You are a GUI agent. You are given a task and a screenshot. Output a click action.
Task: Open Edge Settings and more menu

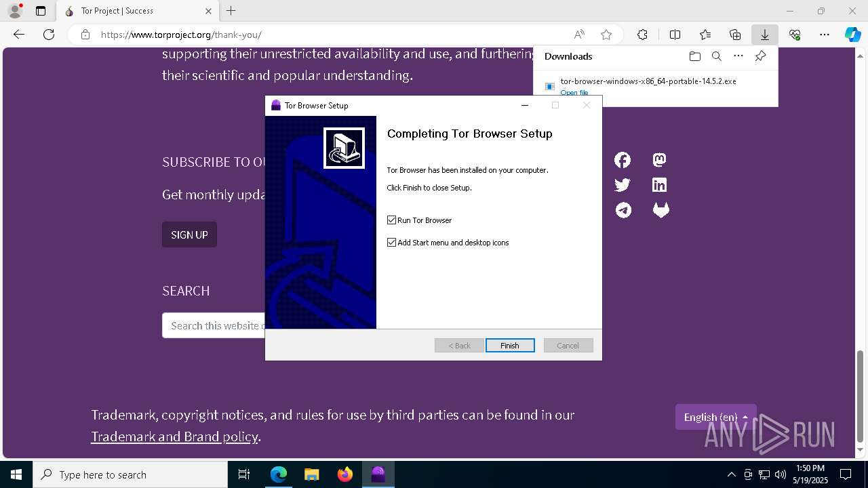[825, 35]
